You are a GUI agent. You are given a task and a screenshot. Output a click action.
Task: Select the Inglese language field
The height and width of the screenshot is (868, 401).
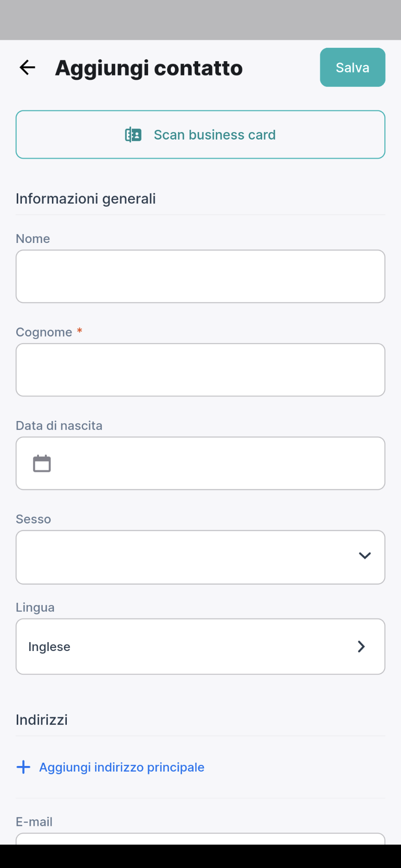coord(200,646)
